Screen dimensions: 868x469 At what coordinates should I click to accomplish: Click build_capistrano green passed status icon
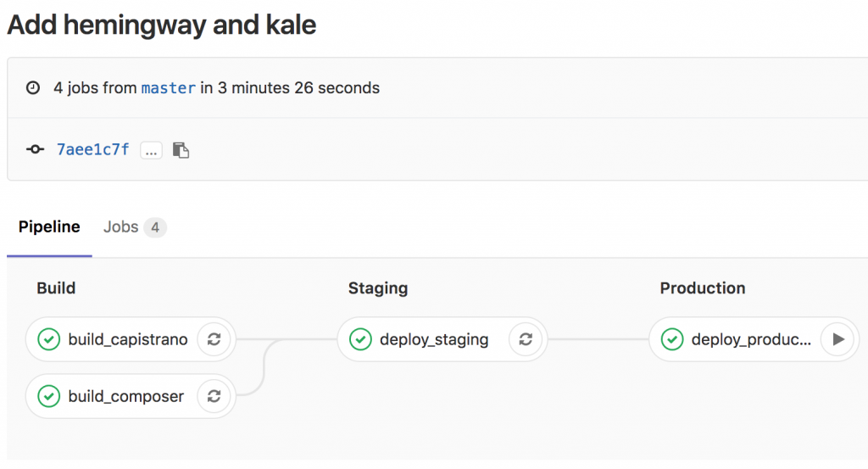click(48, 339)
